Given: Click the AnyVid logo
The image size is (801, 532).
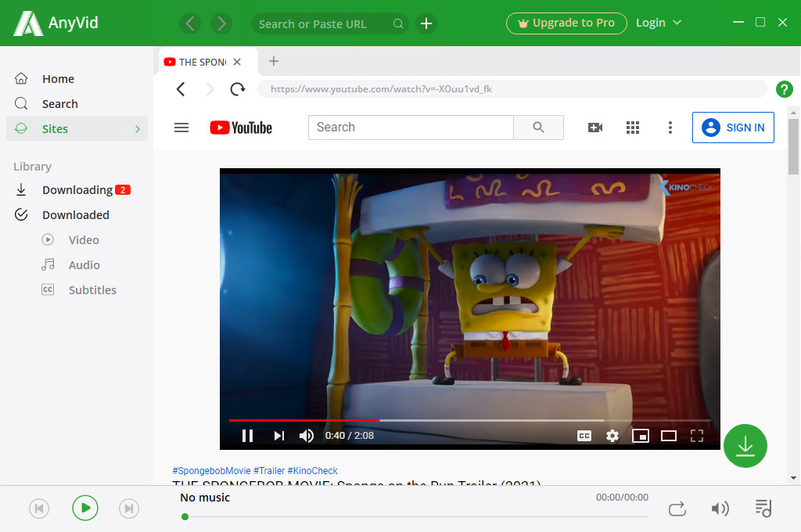Looking at the screenshot, I should pos(56,23).
